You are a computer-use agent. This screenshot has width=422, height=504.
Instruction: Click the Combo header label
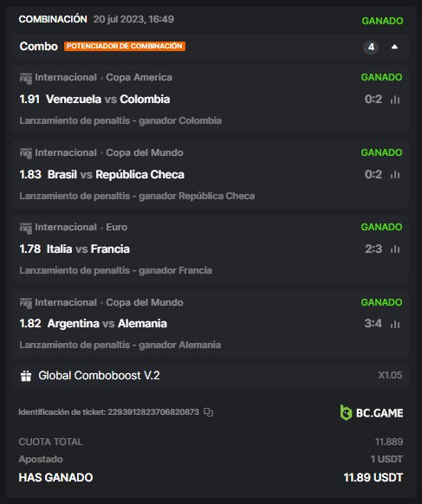point(39,46)
